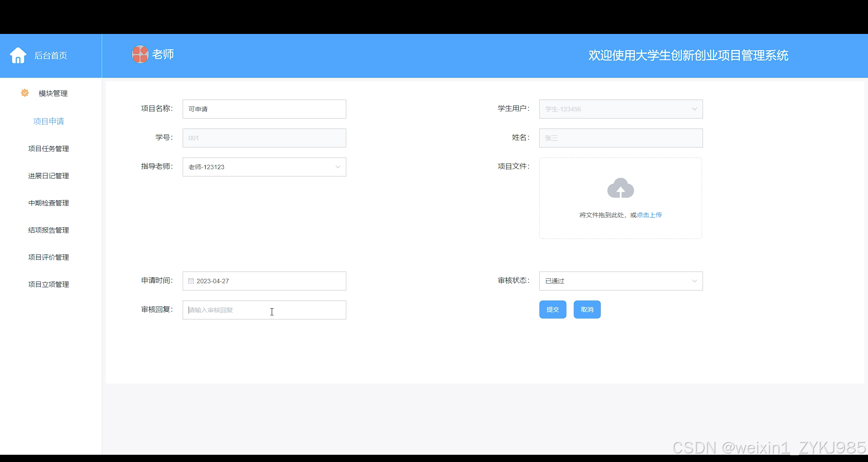
Task: Open the 结项报告管理 menu item
Action: point(49,230)
